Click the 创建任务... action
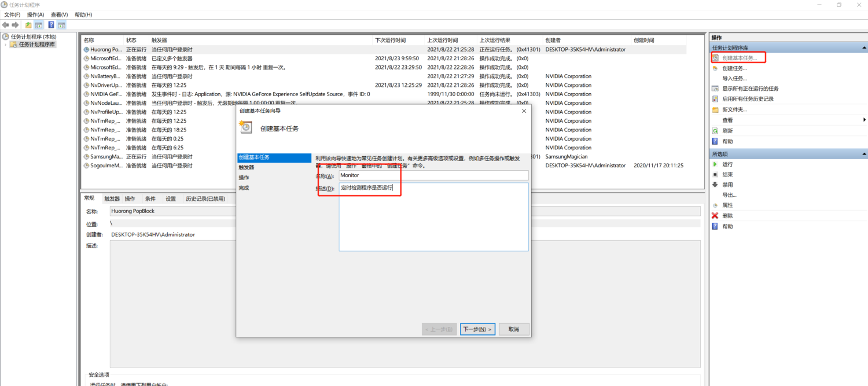Image resolution: width=868 pixels, height=386 pixels. click(734, 68)
